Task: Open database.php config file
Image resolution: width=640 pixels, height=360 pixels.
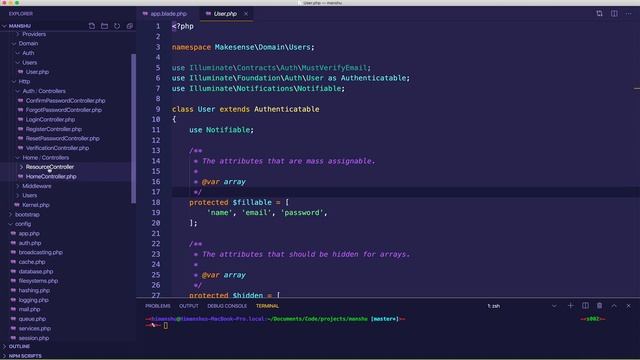Action: (36, 271)
